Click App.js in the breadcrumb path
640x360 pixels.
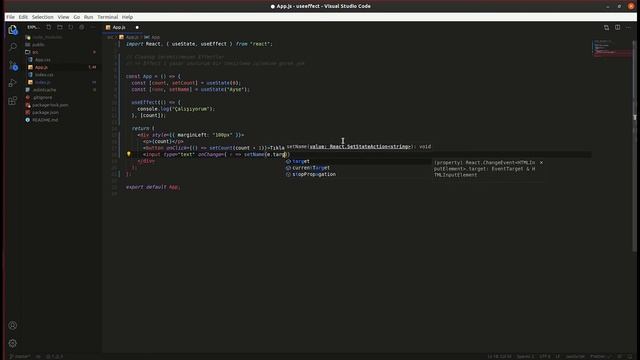pos(131,37)
